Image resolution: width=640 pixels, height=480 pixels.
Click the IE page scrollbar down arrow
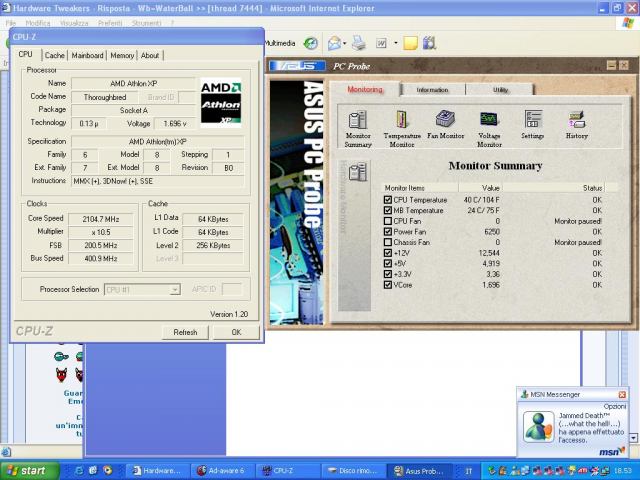pyautogui.click(x=633, y=438)
